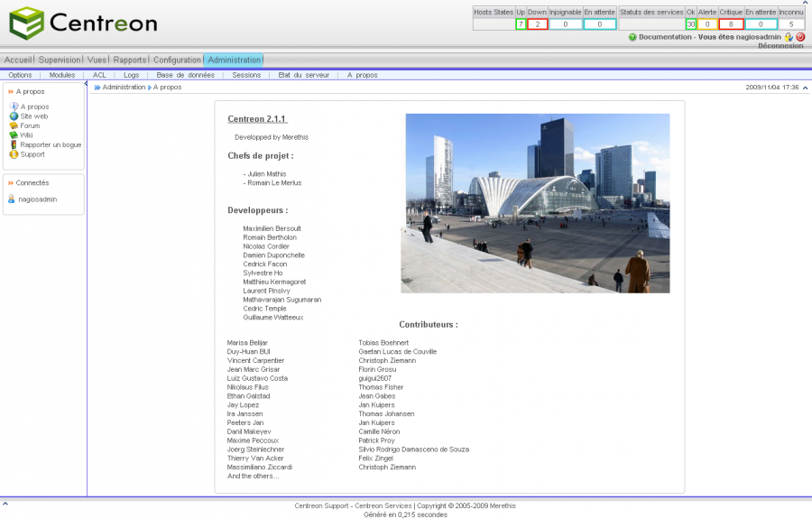This screenshot has height=519, width=812.
Task: Click the Documentation link
Action: (665, 37)
